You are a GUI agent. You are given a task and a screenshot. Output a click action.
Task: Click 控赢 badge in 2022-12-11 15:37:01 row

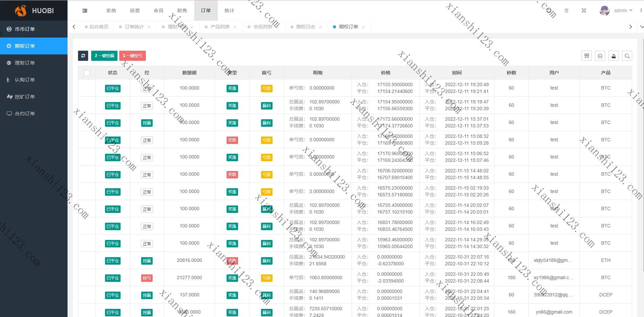click(x=147, y=123)
